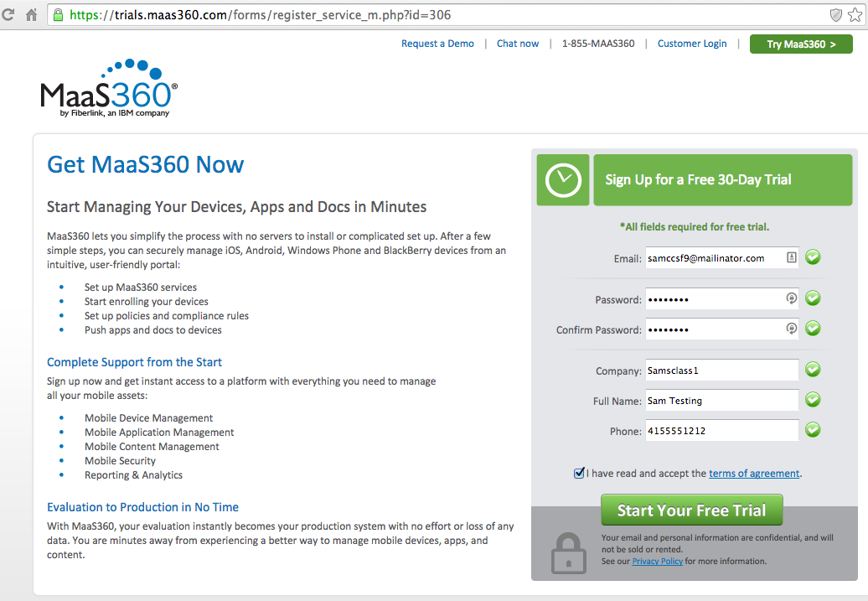Go to Customer Login
Viewport: 868px width, 601px height.
point(692,44)
